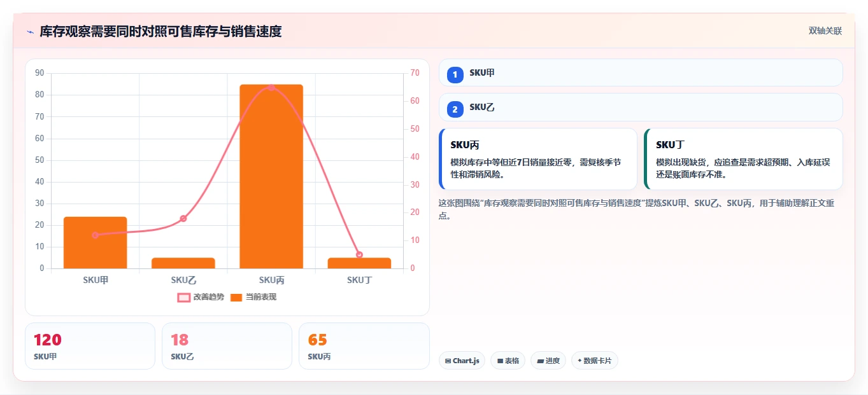Click the SKU乙 x-axis label
This screenshot has width=868, height=395.
coord(183,280)
